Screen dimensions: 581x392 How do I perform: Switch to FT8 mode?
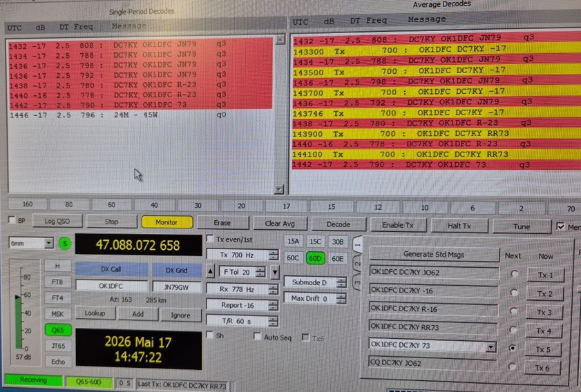pyautogui.click(x=58, y=282)
